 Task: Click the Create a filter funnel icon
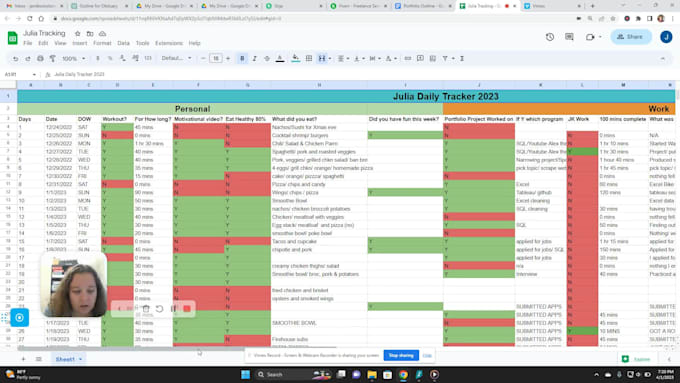tap(445, 59)
